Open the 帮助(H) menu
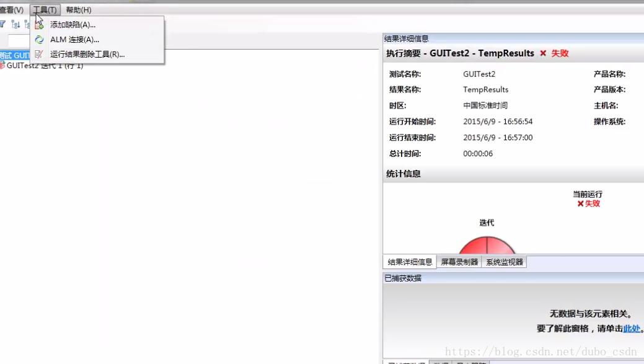Image resolution: width=644 pixels, height=364 pixels. [x=79, y=9]
